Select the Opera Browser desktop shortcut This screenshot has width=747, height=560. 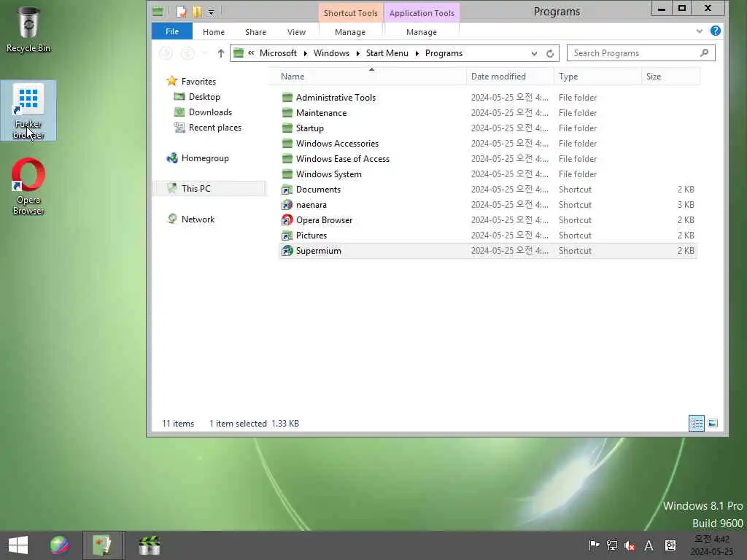[28, 186]
